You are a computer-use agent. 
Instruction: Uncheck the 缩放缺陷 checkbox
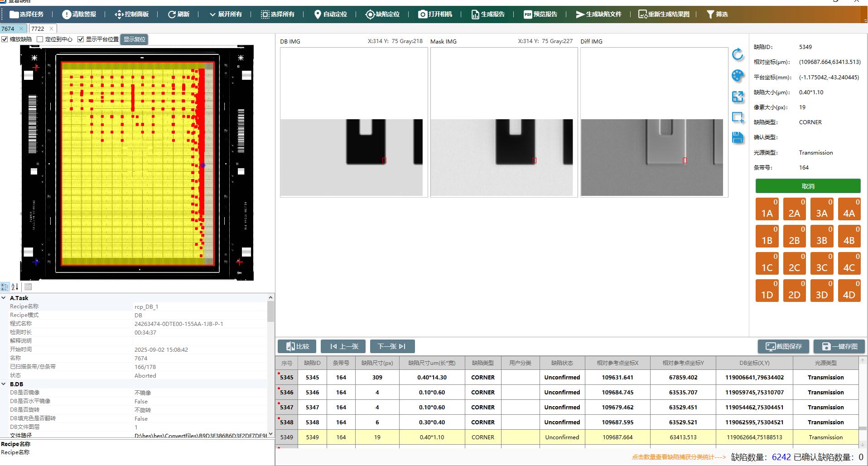5,39
